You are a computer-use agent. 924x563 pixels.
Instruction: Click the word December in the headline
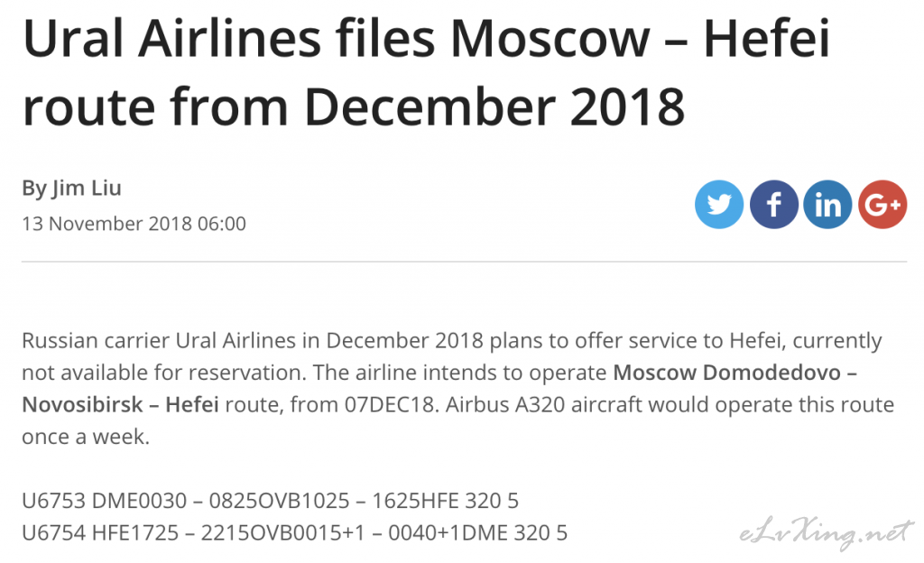(x=430, y=107)
